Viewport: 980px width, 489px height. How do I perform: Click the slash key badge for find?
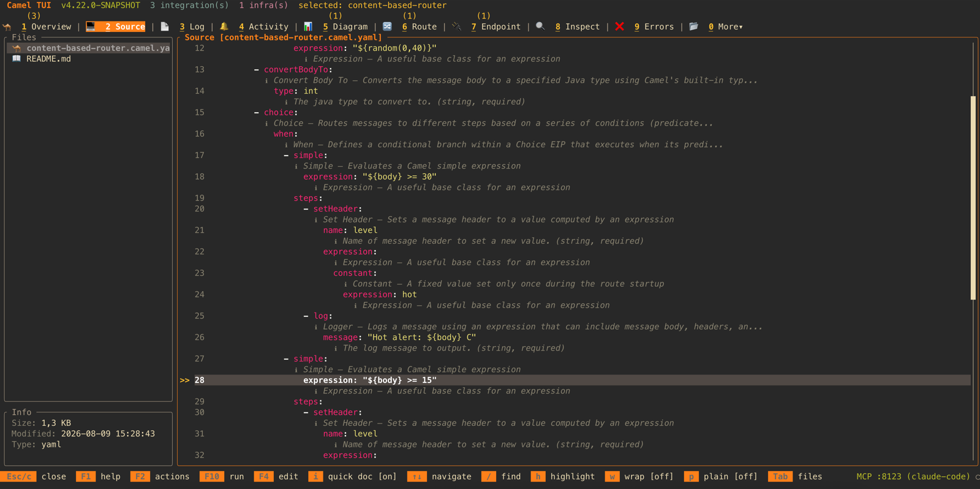489,477
